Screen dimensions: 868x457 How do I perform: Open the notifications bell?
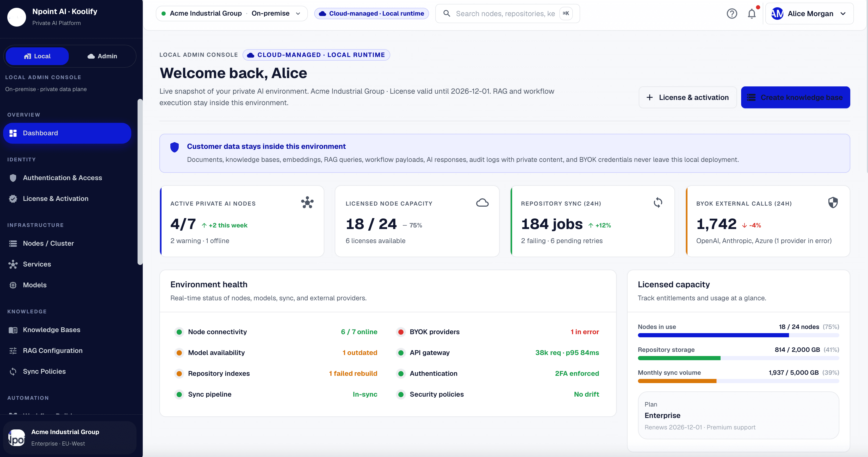752,14
